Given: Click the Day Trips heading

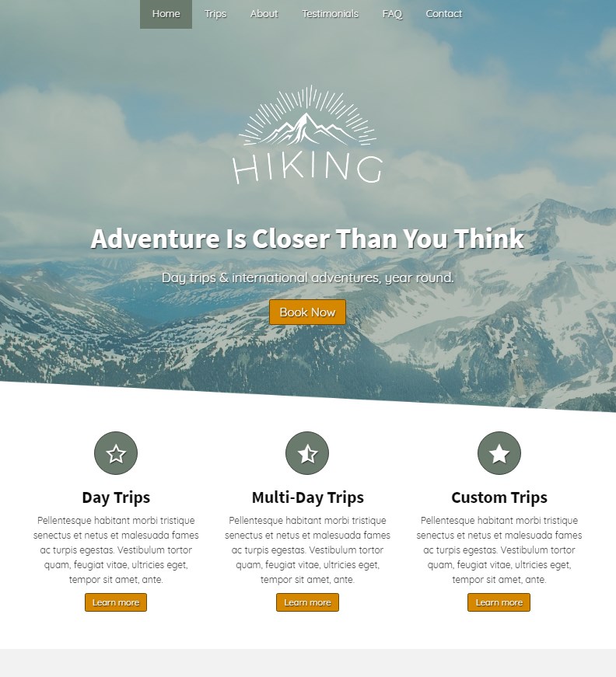Looking at the screenshot, I should point(116,497).
